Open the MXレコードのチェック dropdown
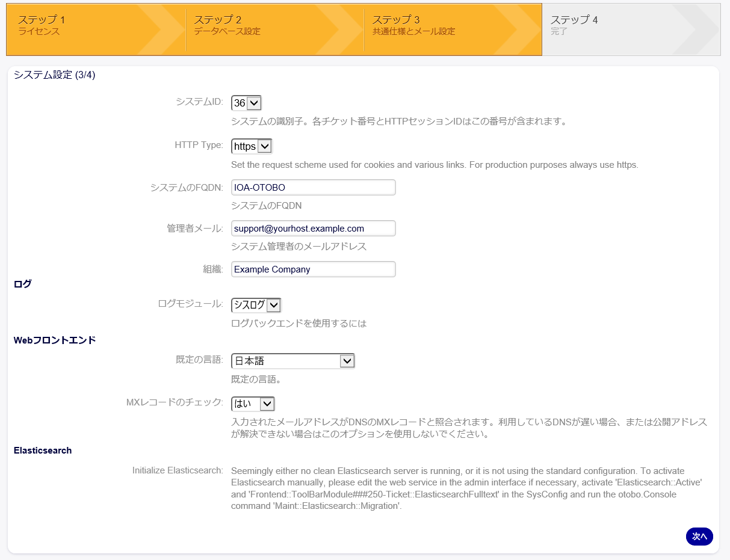This screenshot has height=560, width=730. pyautogui.click(x=253, y=404)
